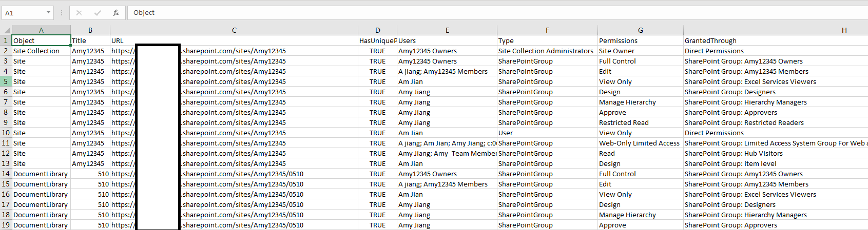868x230 pixels.
Task: Select column G header
Action: pos(641,30)
